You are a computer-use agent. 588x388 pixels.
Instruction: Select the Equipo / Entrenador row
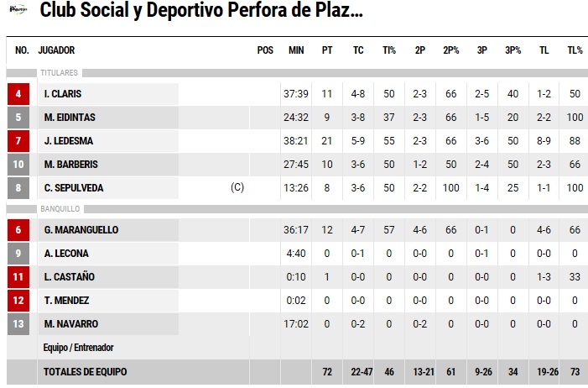click(79, 347)
